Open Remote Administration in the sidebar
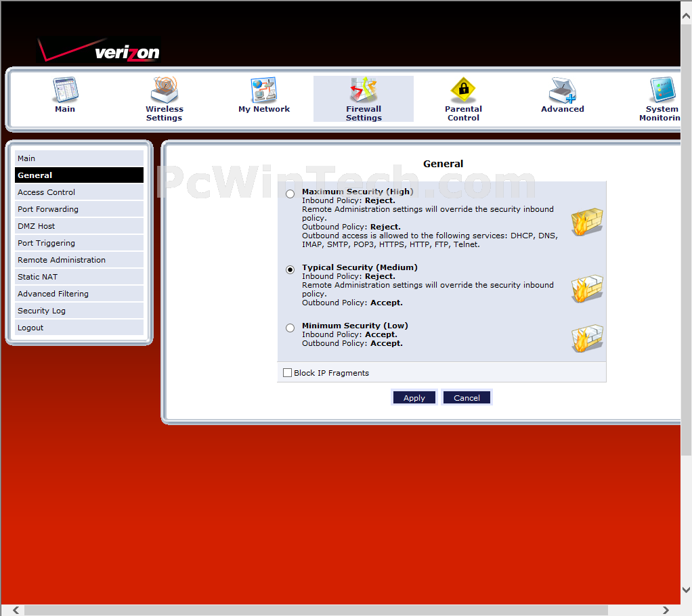This screenshot has width=692, height=616. 79,260
